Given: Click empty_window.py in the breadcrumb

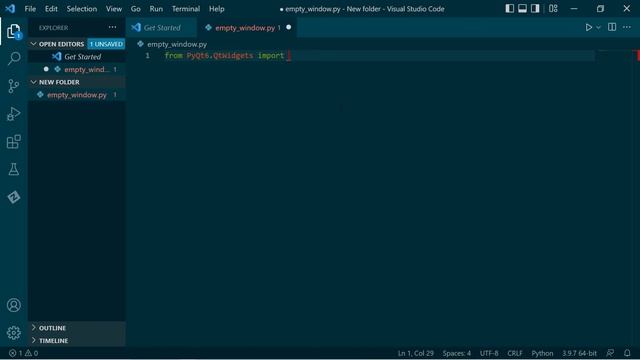Looking at the screenshot, I should [x=177, y=44].
